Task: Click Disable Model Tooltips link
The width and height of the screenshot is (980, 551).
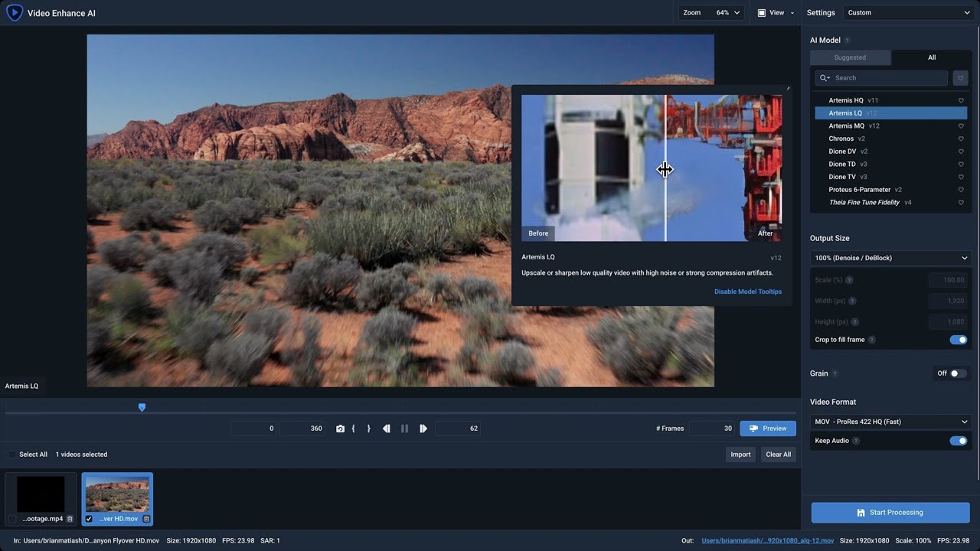Action: pyautogui.click(x=748, y=291)
